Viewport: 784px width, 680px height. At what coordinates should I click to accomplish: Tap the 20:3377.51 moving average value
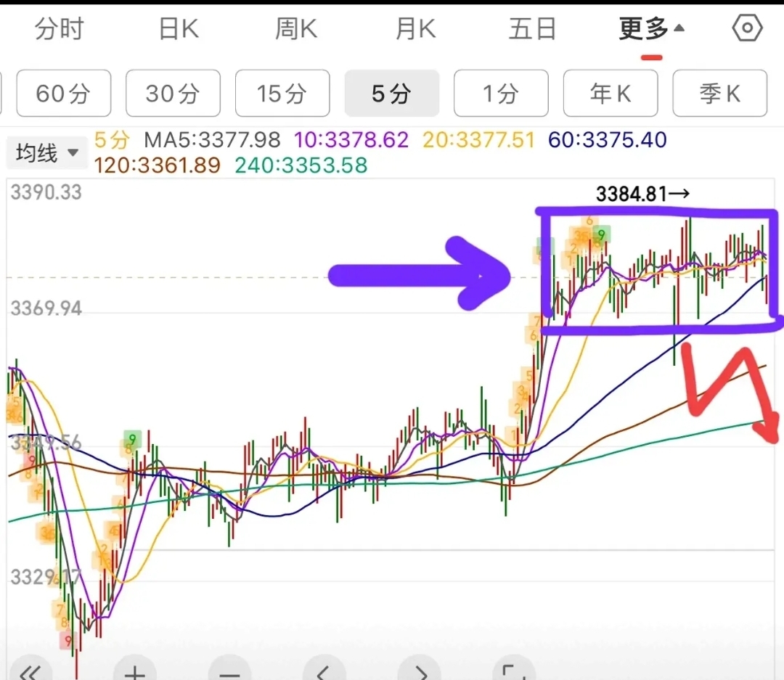pyautogui.click(x=478, y=140)
